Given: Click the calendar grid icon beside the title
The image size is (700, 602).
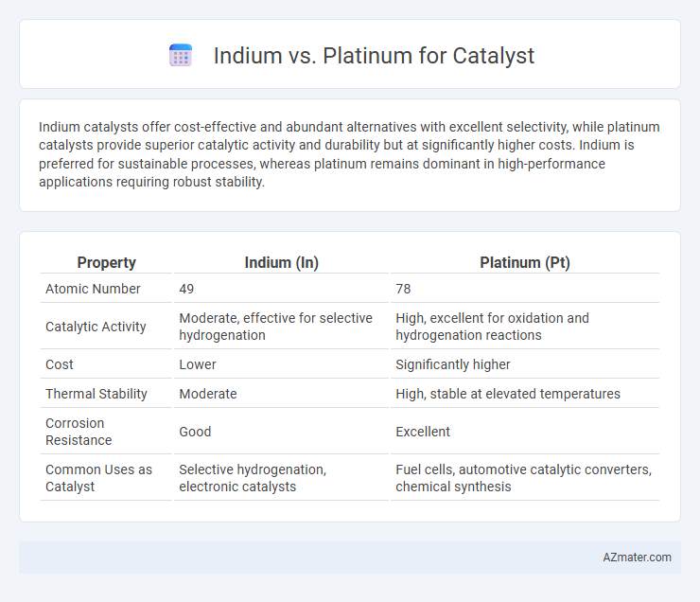Looking at the screenshot, I should coord(181,56).
